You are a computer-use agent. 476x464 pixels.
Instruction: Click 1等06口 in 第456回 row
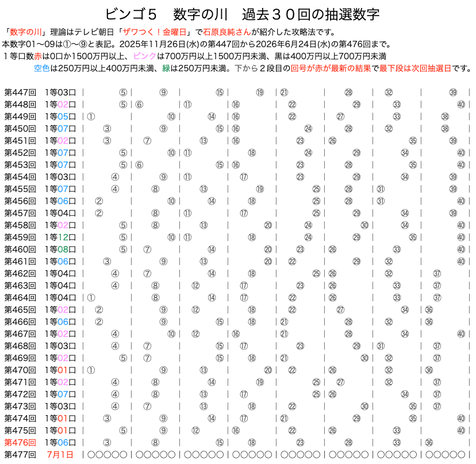[60, 201]
